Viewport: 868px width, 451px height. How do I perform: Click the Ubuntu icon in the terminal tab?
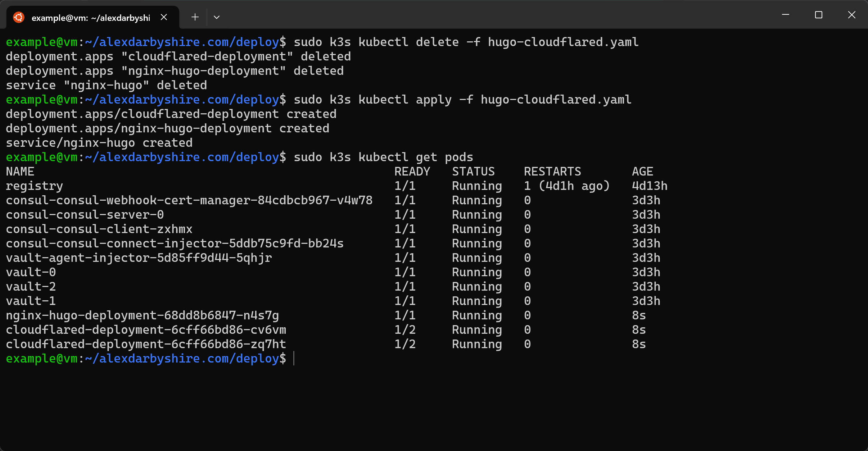[19, 17]
